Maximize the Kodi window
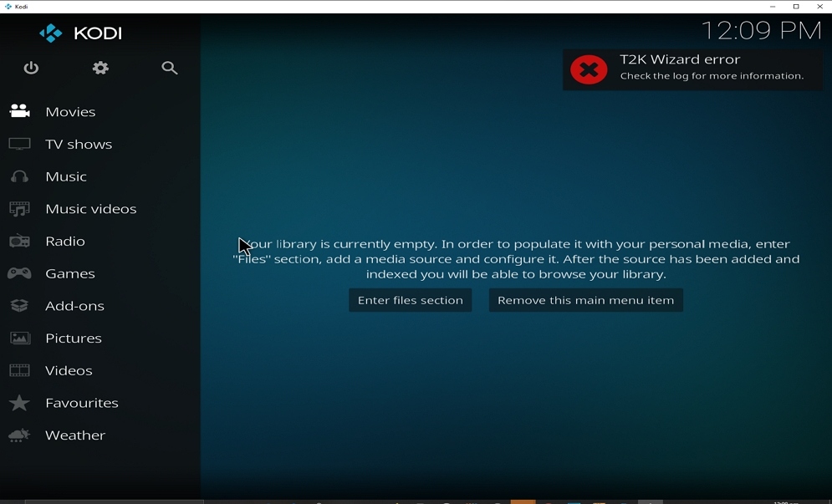 [796, 7]
